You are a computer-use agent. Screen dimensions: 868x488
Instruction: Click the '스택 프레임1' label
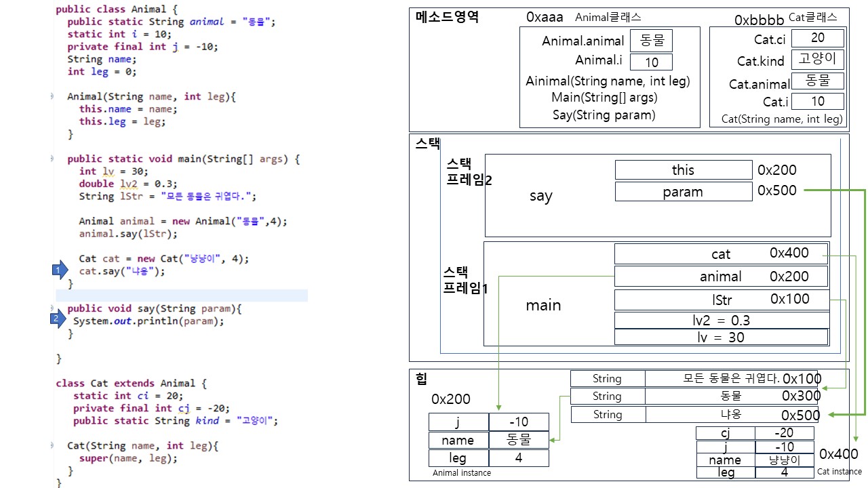point(466,280)
